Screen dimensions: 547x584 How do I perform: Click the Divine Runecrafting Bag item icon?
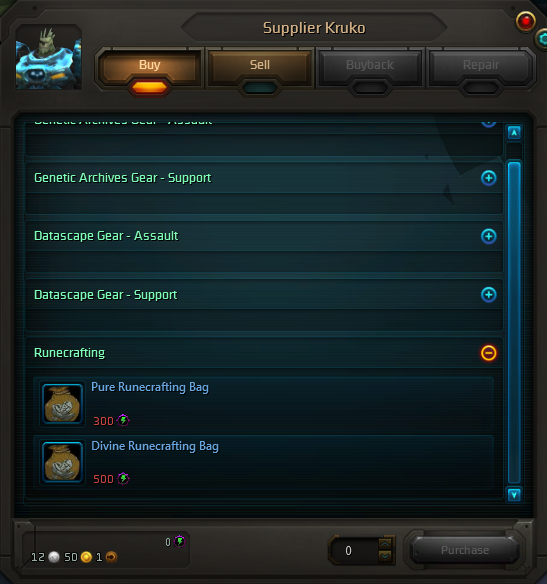pyautogui.click(x=62, y=462)
